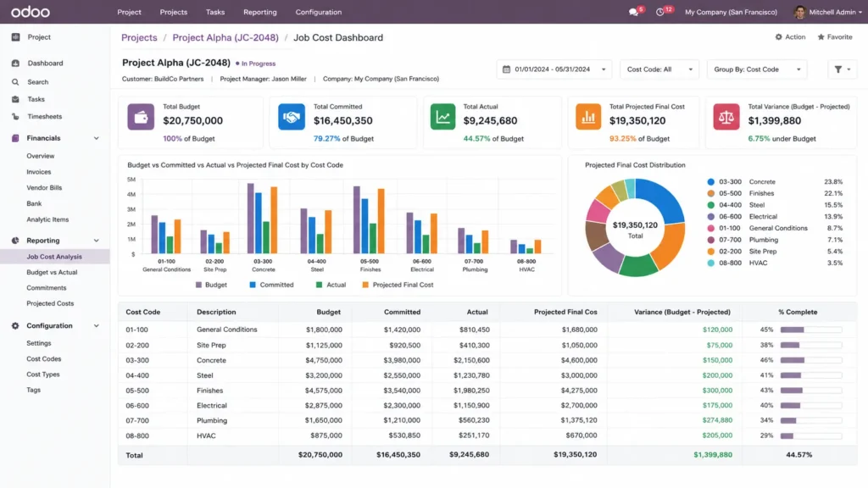Click the Total Budget wallet icon
The height and width of the screenshot is (488, 868).
pos(142,117)
